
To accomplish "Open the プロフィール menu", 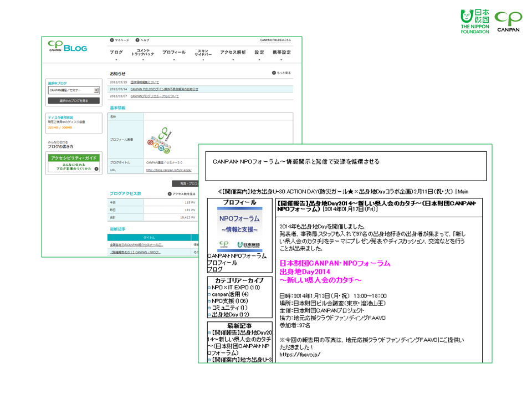I will tap(173, 52).
